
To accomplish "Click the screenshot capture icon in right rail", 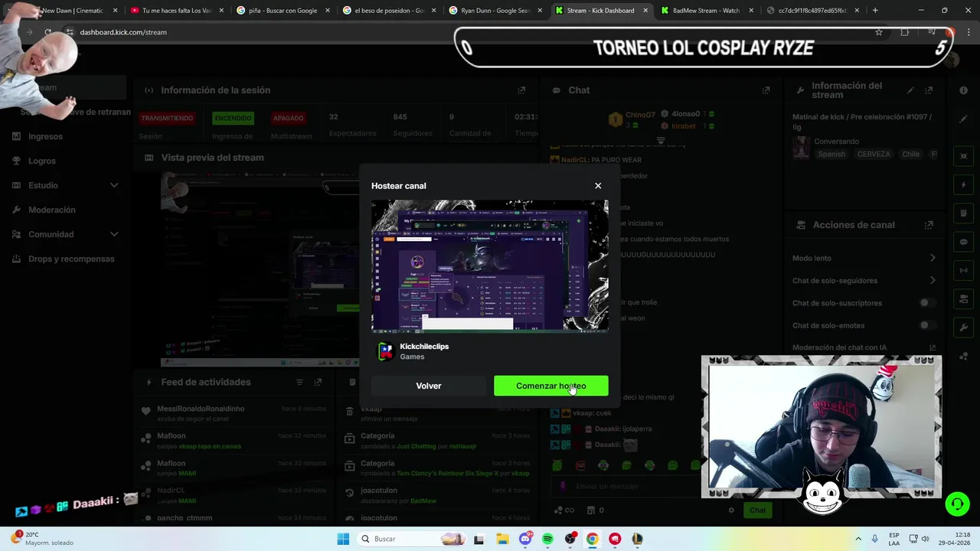I will click(963, 156).
